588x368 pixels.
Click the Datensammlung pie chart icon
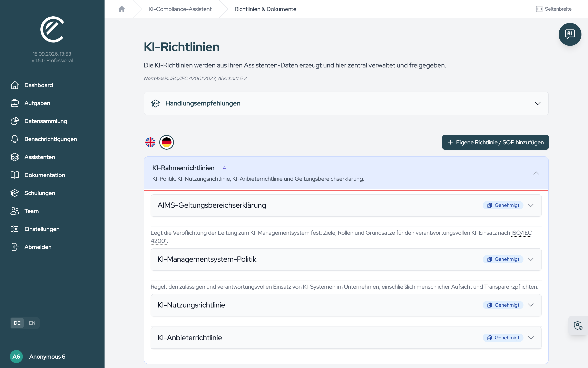click(x=14, y=121)
